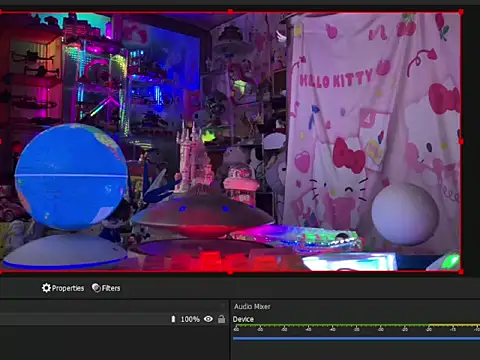
Task: Click the right-middle red bounding box handle
Action: click(x=461, y=142)
